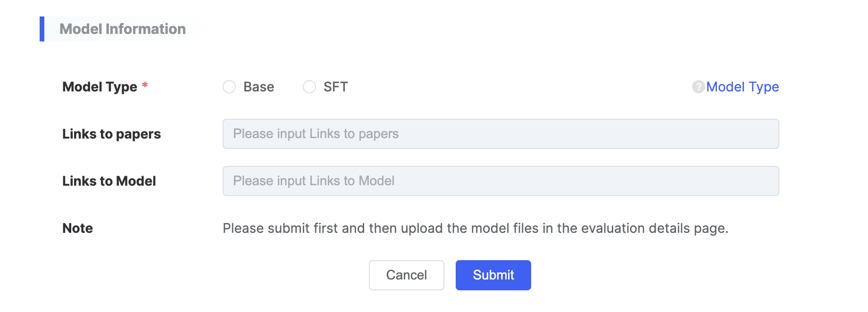Click the "Please input Links to Model" placeholder

314,181
